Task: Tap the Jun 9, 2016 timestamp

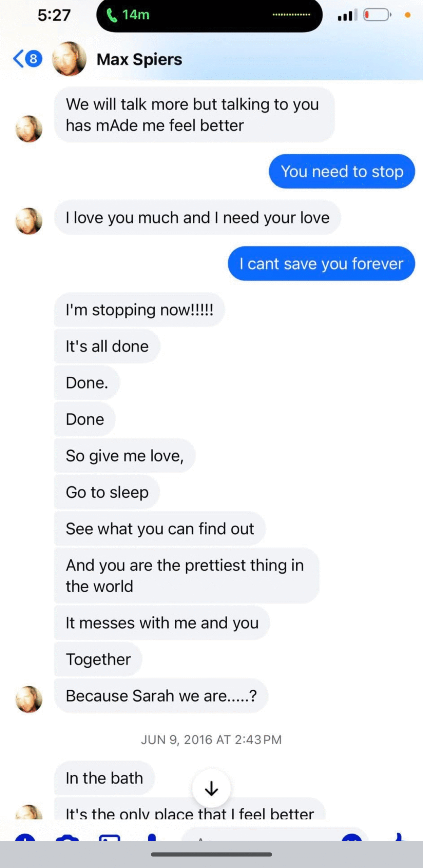Action: point(211,739)
